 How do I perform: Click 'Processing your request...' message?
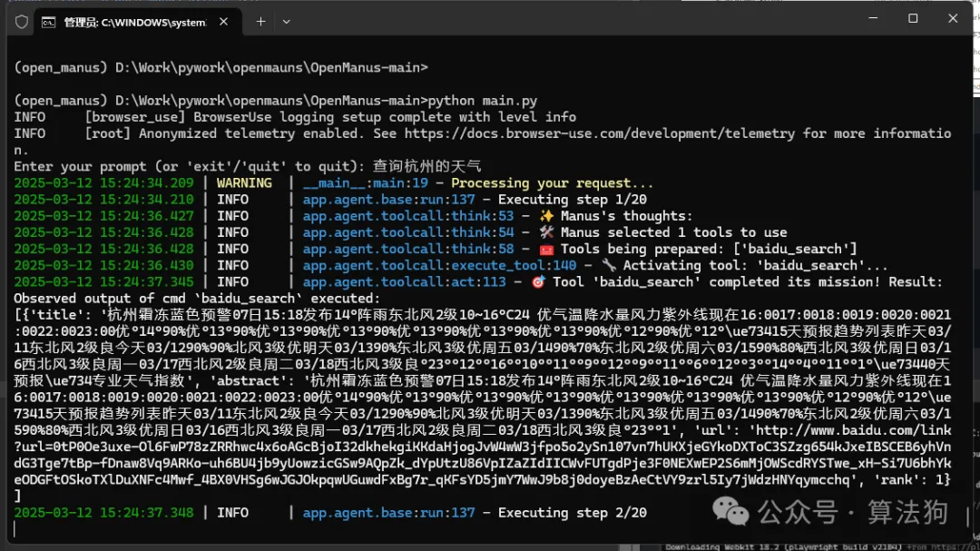[553, 183]
